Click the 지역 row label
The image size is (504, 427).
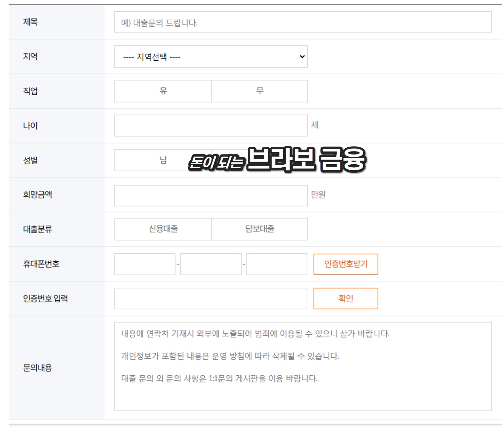click(30, 56)
